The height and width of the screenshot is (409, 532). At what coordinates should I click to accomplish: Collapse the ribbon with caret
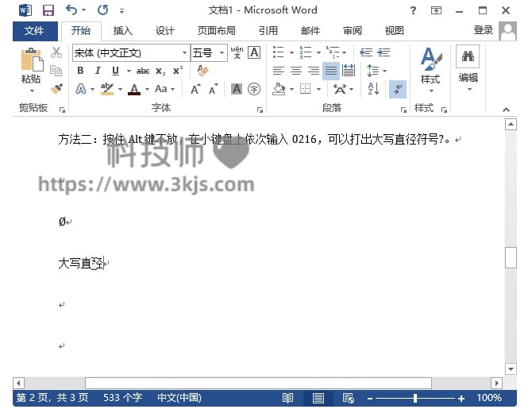tap(506, 110)
